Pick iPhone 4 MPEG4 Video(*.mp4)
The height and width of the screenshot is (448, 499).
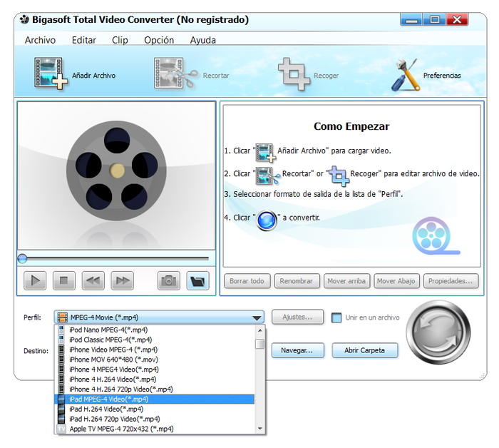click(x=155, y=370)
